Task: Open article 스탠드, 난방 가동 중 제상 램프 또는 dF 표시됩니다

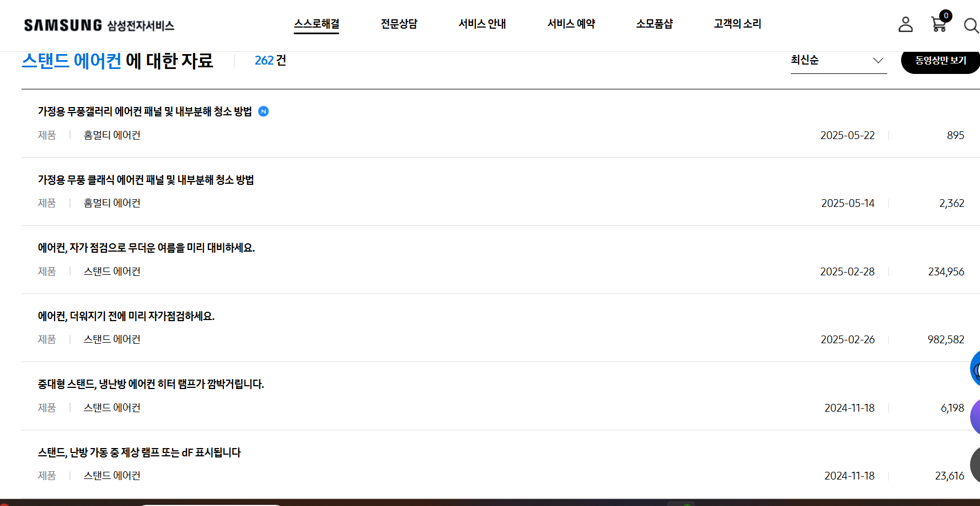Action: coord(139,452)
